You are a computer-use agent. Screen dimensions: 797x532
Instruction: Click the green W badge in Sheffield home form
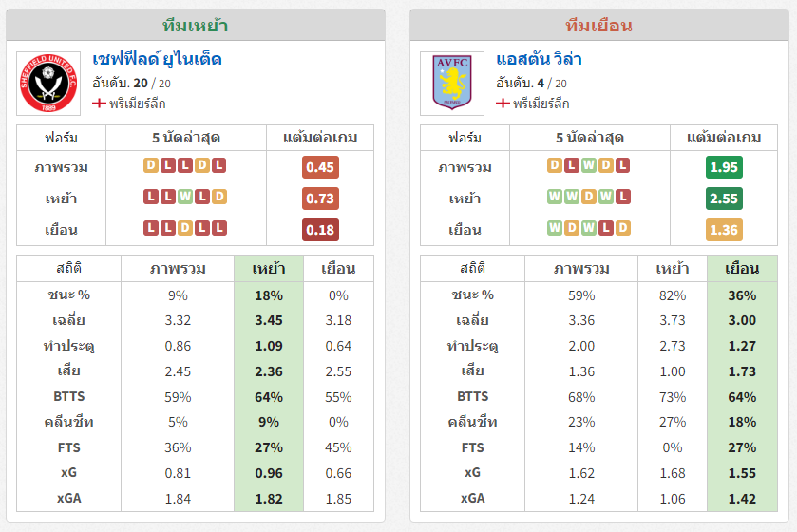click(185, 197)
